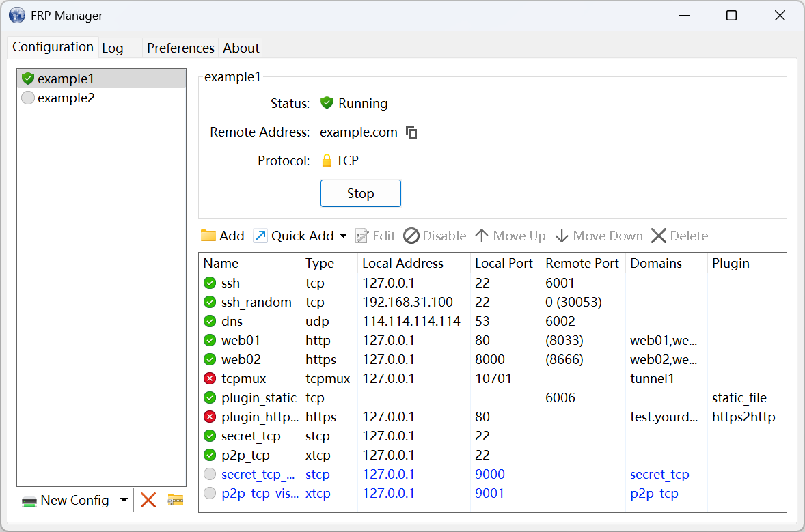Image resolution: width=805 pixels, height=532 pixels.
Task: Click the Edit proxy icon
Action: point(361,236)
